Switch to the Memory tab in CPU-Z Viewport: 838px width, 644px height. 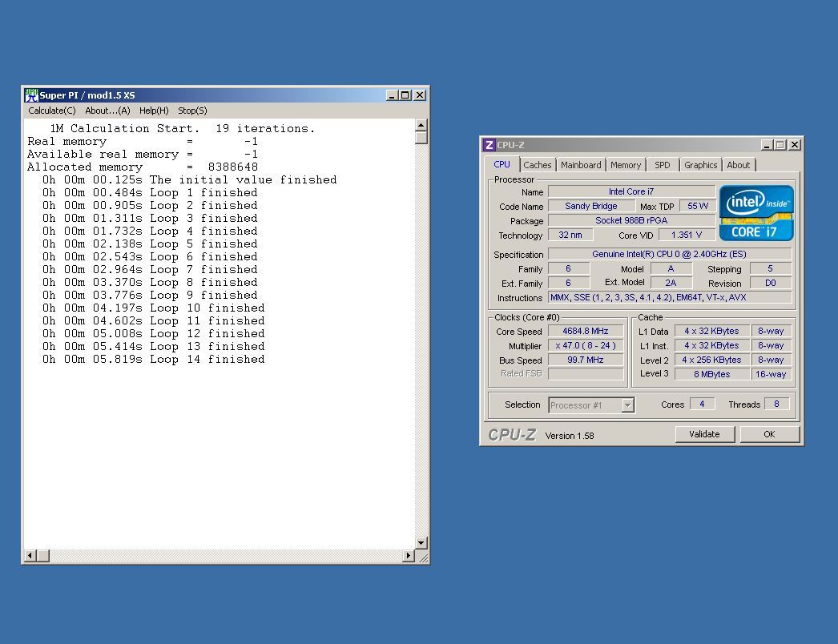point(625,165)
